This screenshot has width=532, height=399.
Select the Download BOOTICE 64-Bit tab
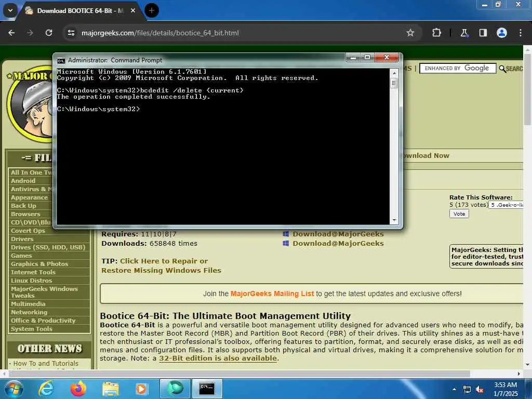tap(80, 11)
